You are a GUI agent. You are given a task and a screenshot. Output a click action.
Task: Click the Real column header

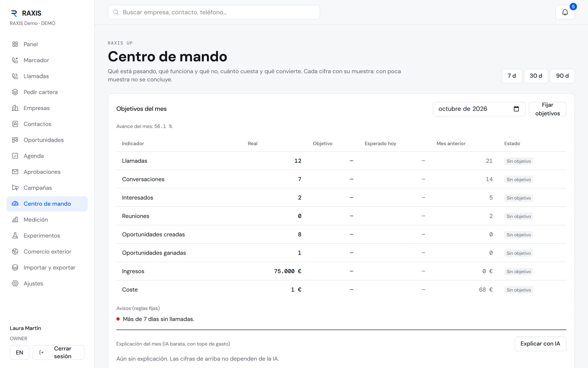(252, 144)
